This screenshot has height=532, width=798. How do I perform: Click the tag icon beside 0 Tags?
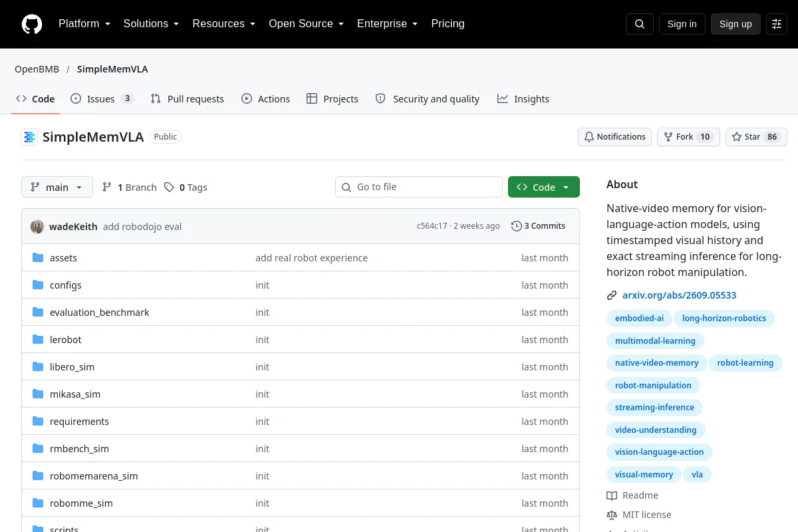tap(170, 188)
